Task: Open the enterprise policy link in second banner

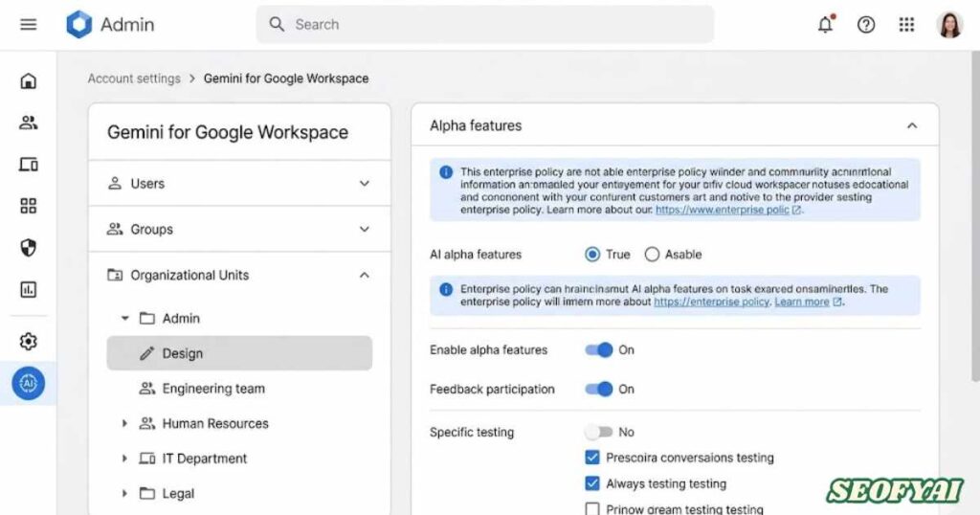Action: 712,302
